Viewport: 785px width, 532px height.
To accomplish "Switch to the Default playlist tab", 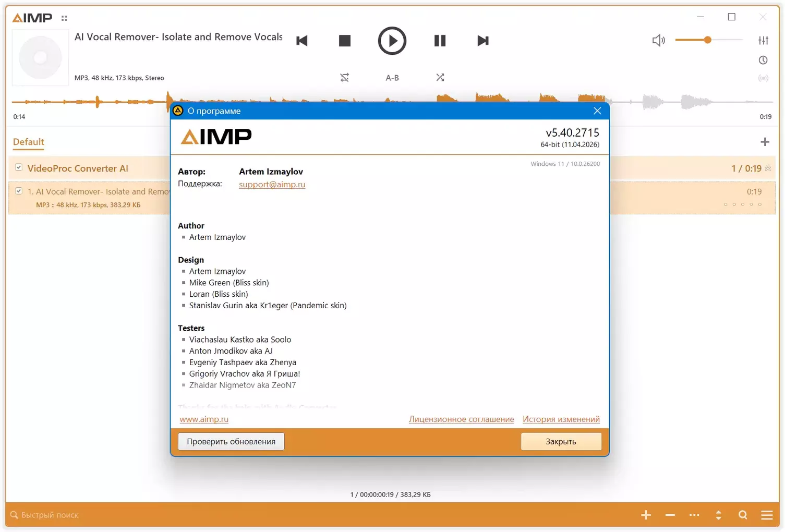I will (x=29, y=142).
